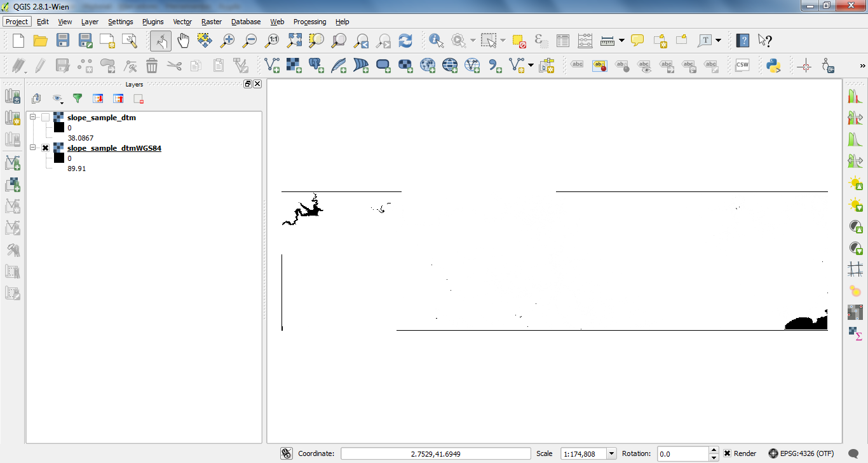The width and height of the screenshot is (868, 463).
Task: Select slope_sample_dtm layer name
Action: [102, 118]
